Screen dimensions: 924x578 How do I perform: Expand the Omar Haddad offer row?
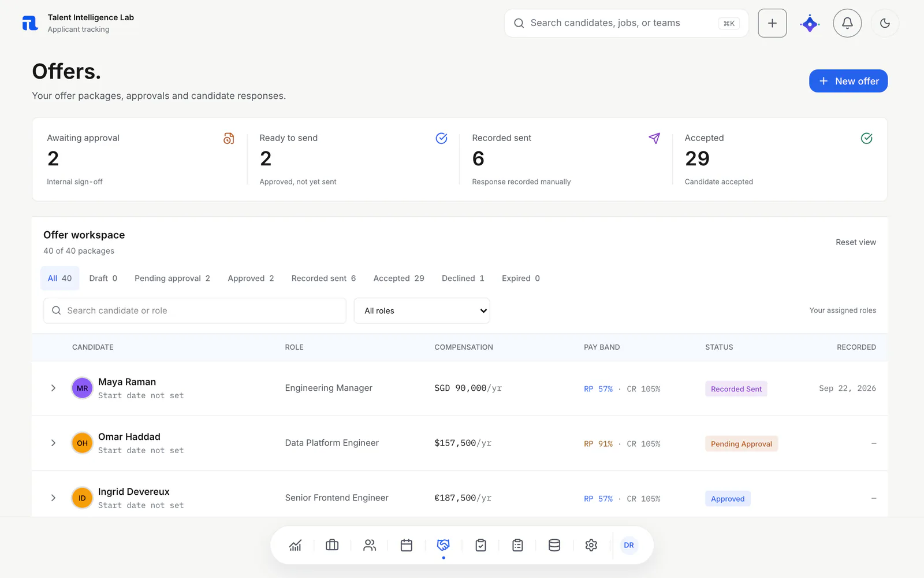click(x=53, y=443)
